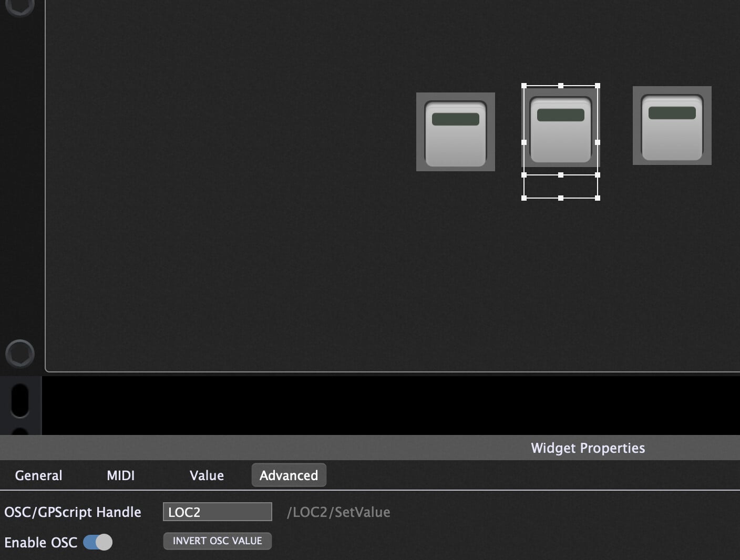740x560 pixels.
Task: Click bottom-left handle of the caption box
Action: 524,198
